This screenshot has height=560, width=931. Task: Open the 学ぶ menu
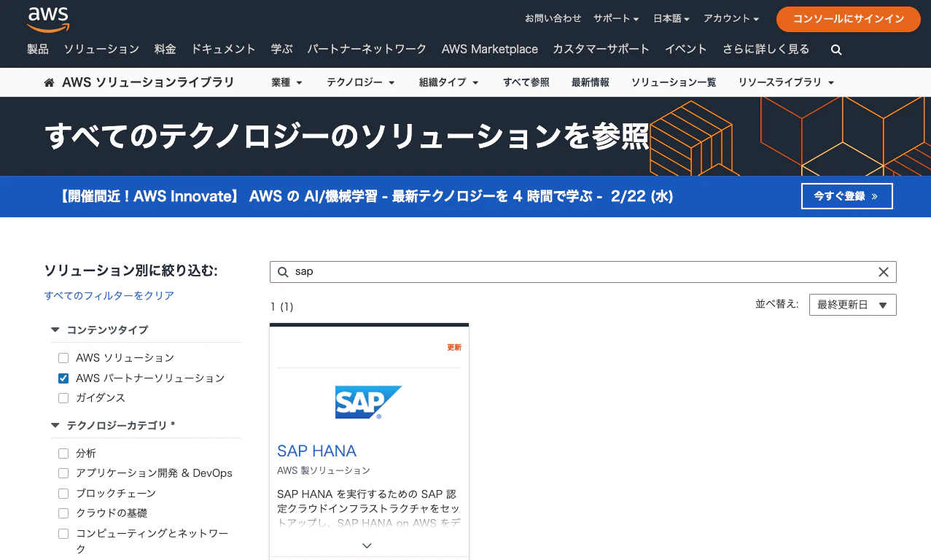click(281, 50)
